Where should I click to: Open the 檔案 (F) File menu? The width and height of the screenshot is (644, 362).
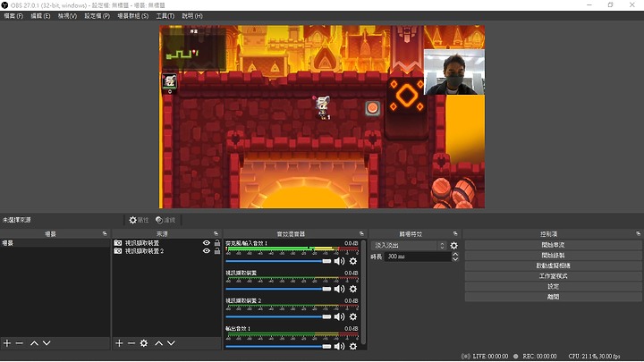click(x=13, y=16)
